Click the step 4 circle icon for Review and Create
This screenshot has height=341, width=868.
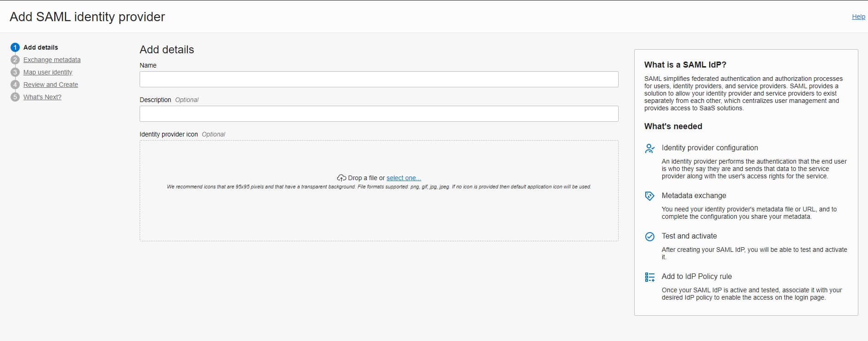pos(15,85)
